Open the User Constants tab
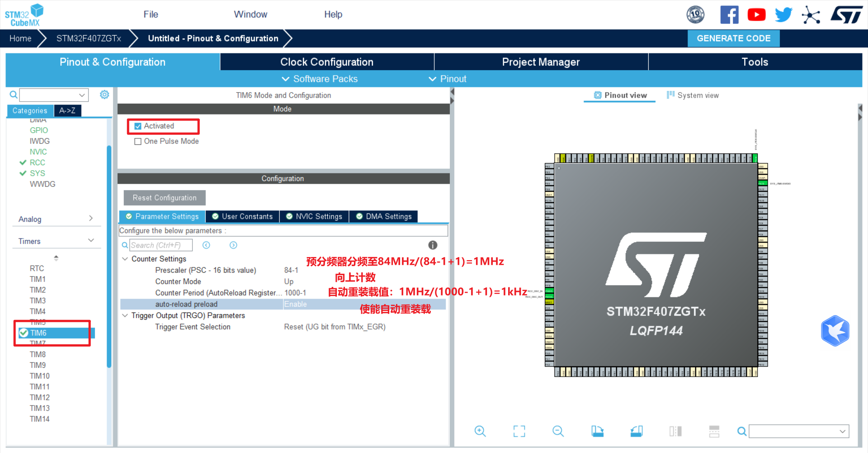Screen dimensions: 868x453 (x=242, y=217)
